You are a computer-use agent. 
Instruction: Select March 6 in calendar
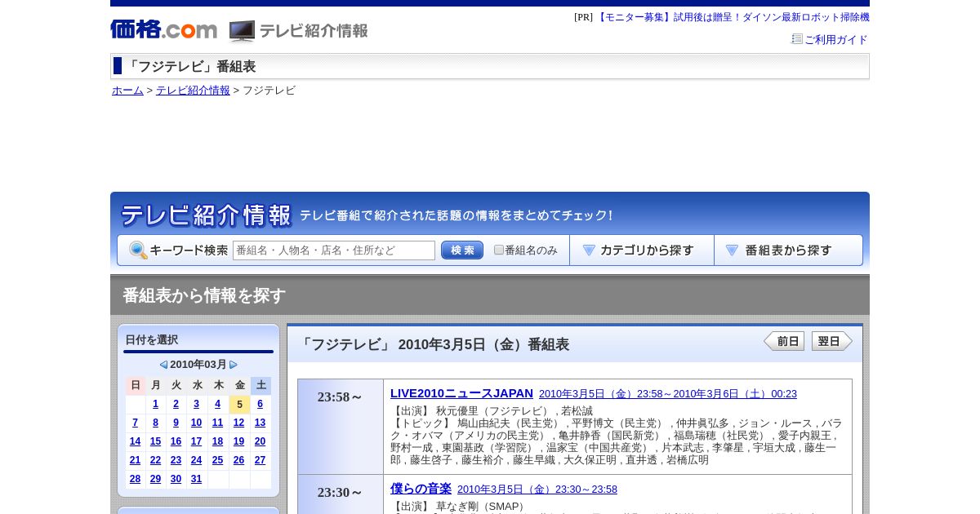pos(261,404)
